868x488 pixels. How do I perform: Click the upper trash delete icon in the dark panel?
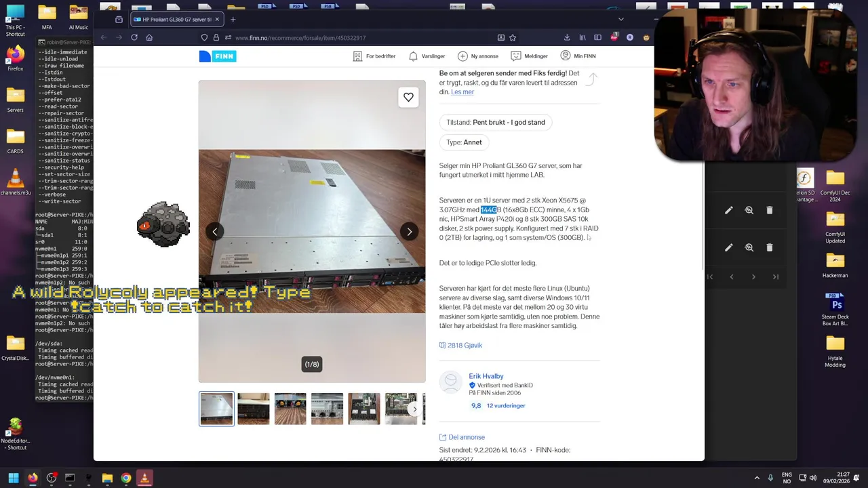click(x=769, y=211)
